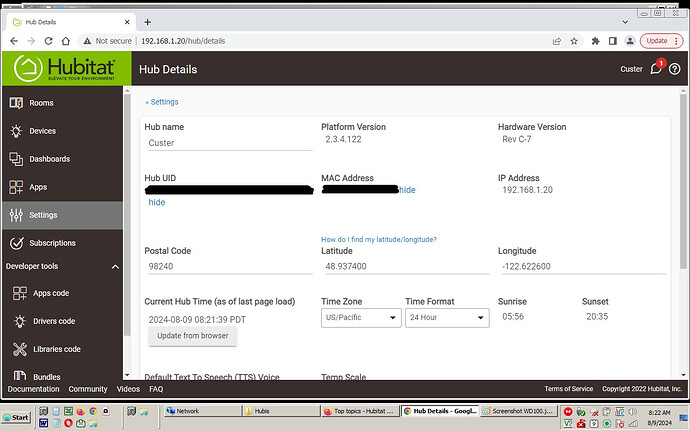
Task: Open Community footer link
Action: [88, 389]
